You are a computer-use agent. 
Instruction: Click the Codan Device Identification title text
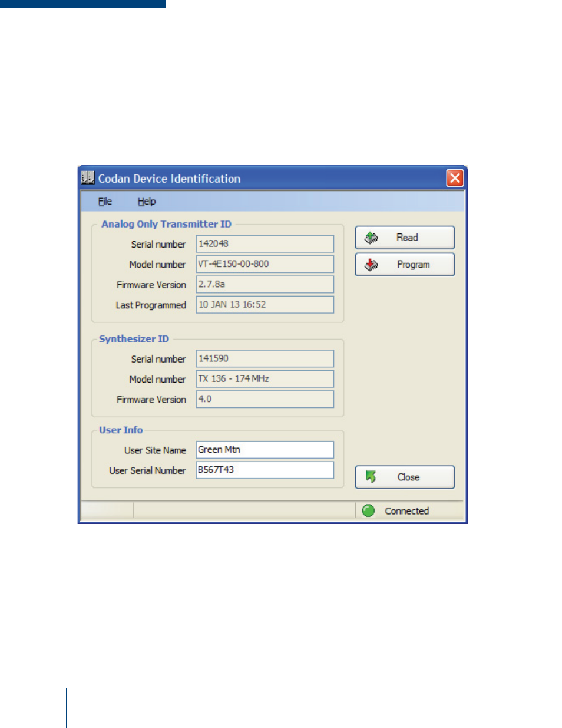coord(169,179)
